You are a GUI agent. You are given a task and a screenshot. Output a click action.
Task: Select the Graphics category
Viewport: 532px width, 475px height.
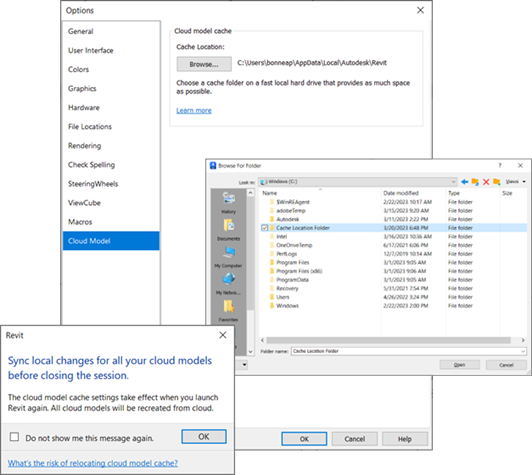tap(111, 89)
